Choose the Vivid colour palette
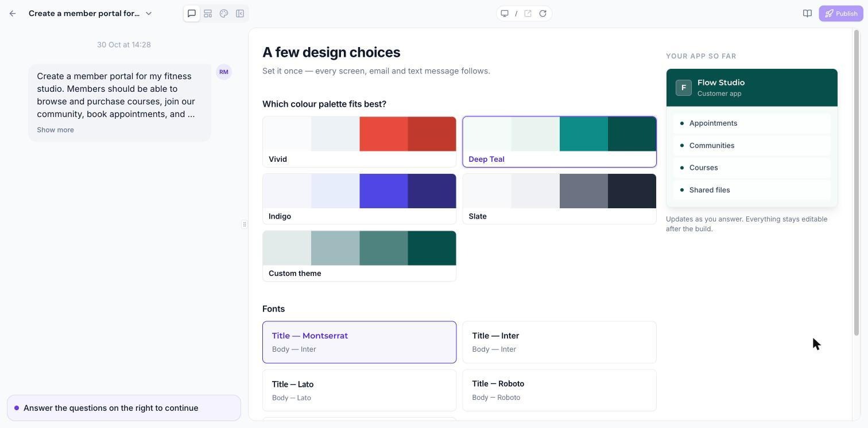The height and width of the screenshot is (428, 868). (359, 142)
